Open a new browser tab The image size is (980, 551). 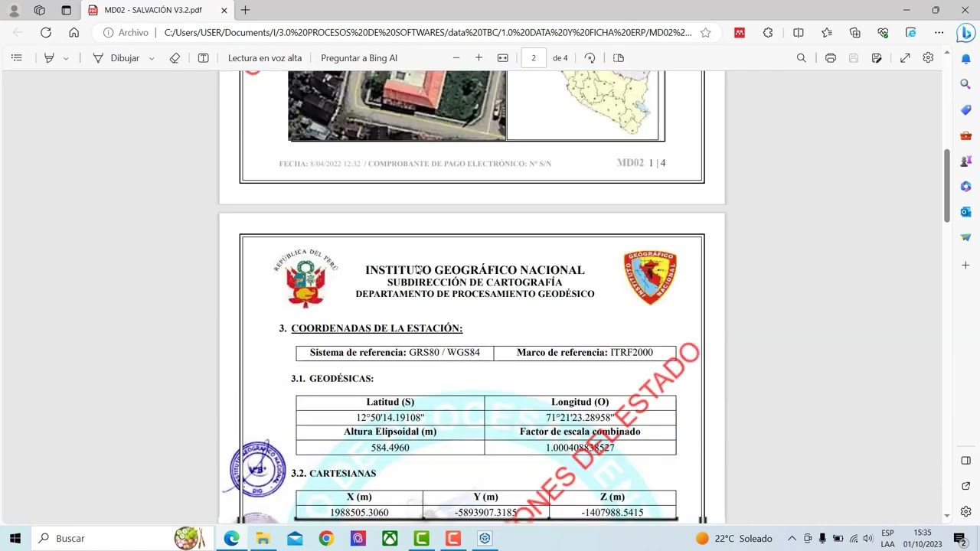(245, 10)
